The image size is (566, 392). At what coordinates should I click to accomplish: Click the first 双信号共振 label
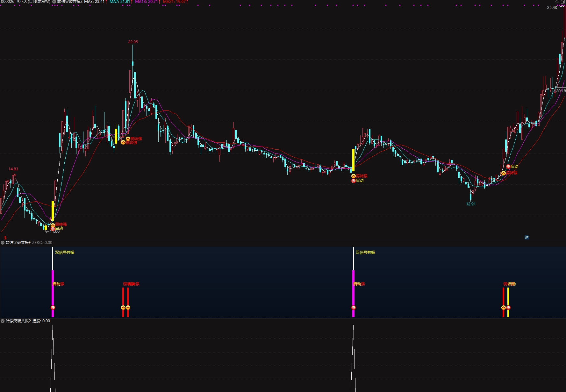pyautogui.click(x=65, y=253)
